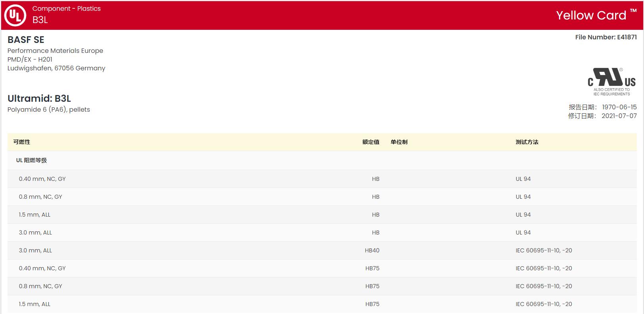Click the 0.8 mm, NC, GY row rated HB75
644x314 pixels.
click(x=322, y=286)
